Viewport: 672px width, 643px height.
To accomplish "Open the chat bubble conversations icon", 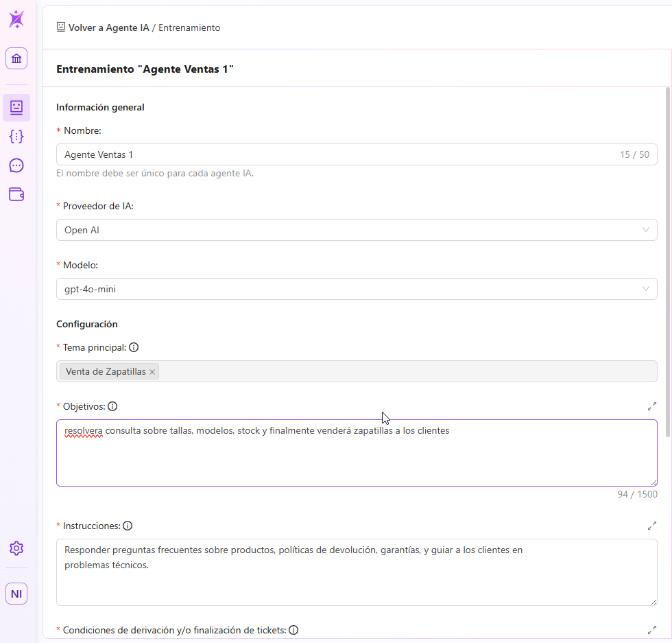I will 16,165.
